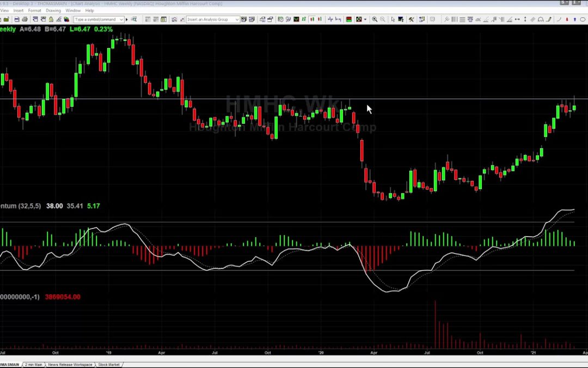The height and width of the screenshot is (368, 588).
Task: Open the Drawing menu
Action: pyautogui.click(x=53, y=10)
